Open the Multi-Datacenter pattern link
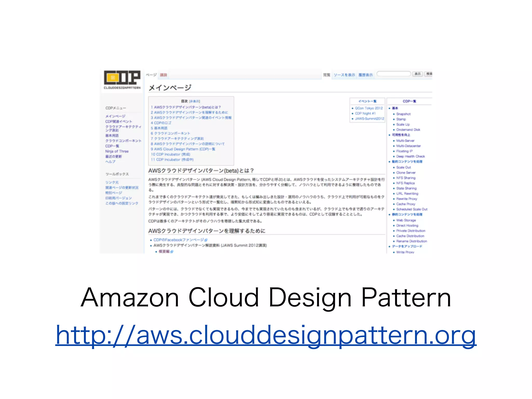The image size is (532, 399). (408, 146)
